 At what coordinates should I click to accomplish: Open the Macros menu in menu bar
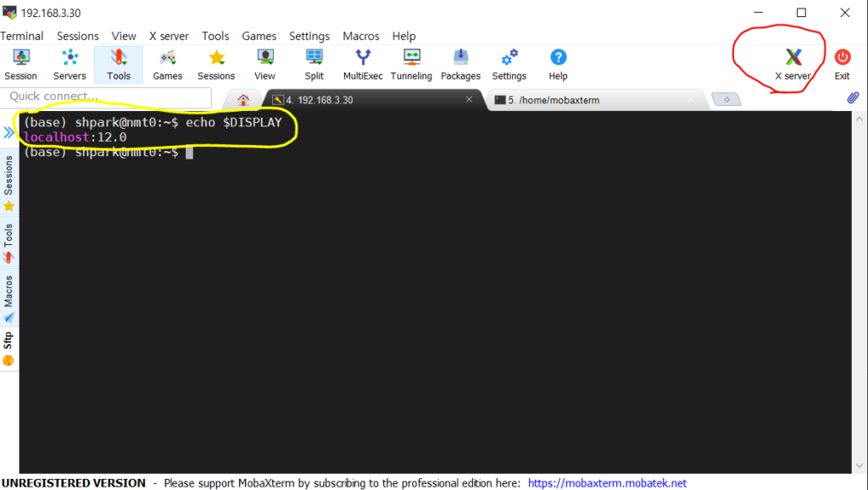tap(361, 36)
